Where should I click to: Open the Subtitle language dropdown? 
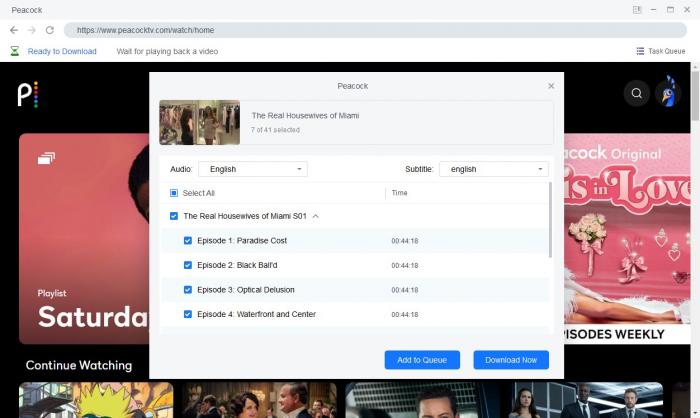point(494,169)
